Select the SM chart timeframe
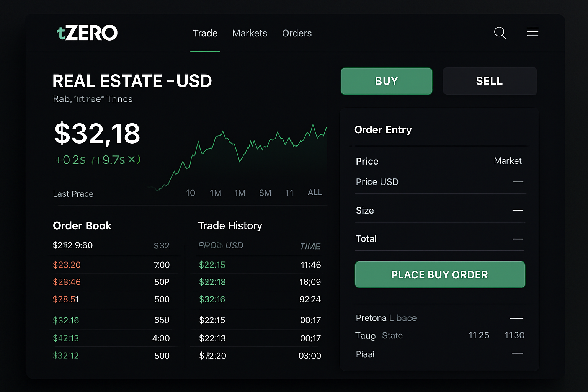This screenshot has width=588, height=392. (x=265, y=193)
